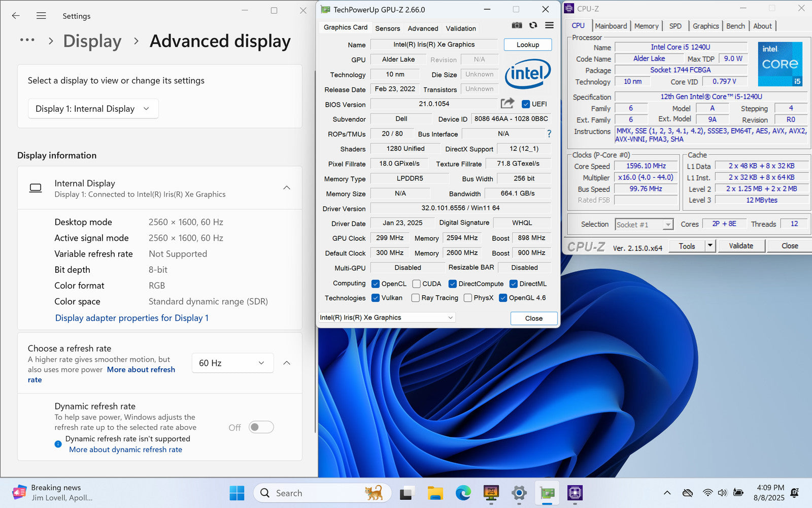Check the Ray Tracing checkbox
This screenshot has width=812, height=508.
point(416,298)
